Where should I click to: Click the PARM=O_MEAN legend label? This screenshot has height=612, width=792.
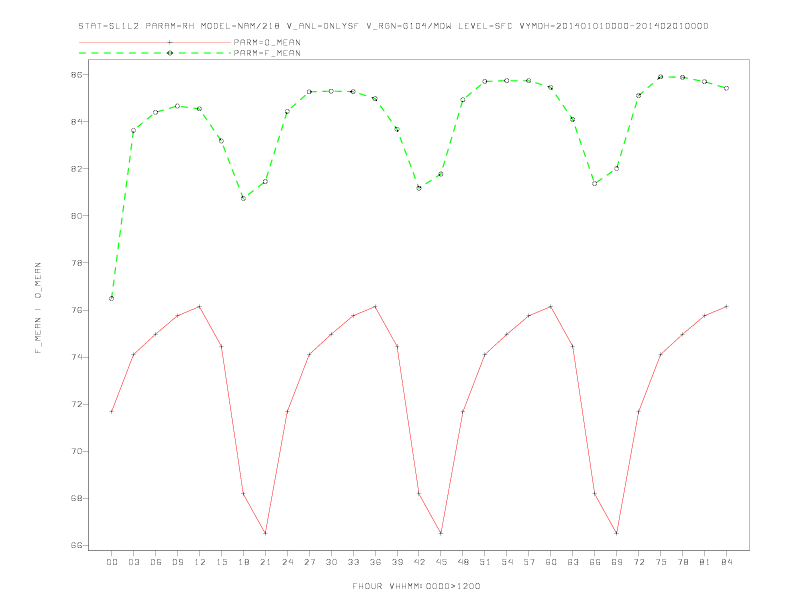[267, 42]
